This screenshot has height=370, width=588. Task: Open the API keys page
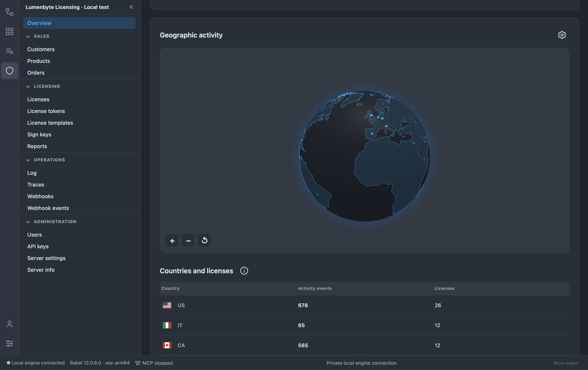38,246
